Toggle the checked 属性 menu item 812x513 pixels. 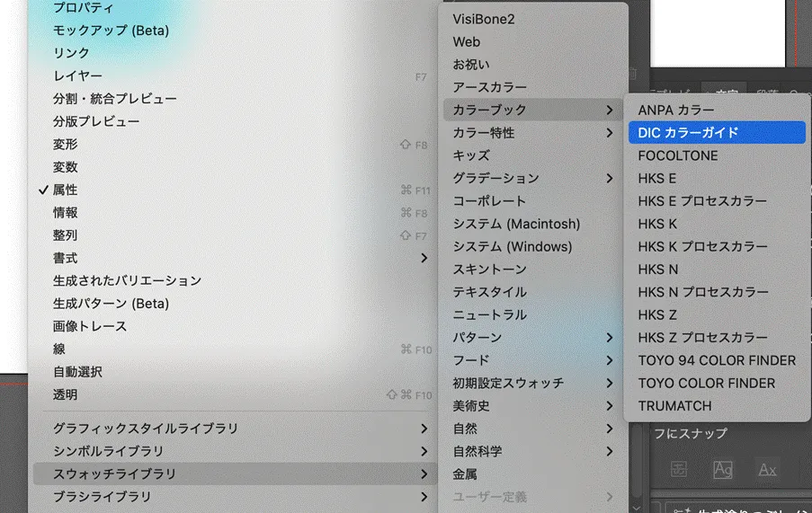point(65,190)
